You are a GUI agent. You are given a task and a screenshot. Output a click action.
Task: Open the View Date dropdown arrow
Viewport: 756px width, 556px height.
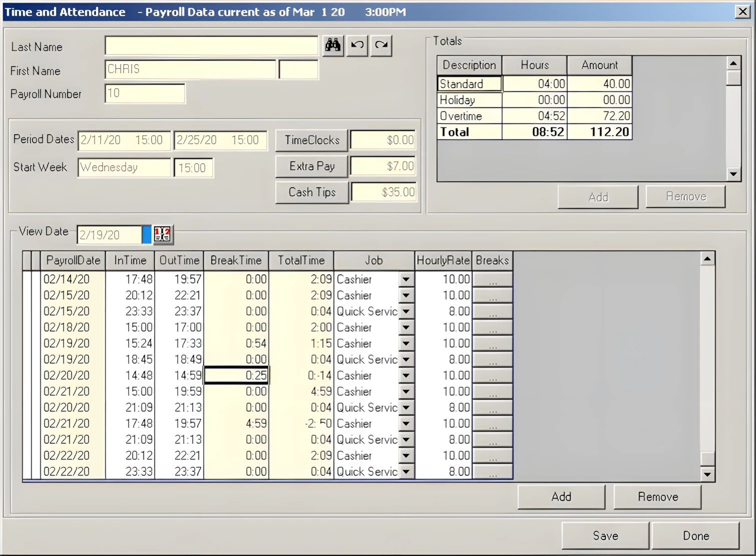[146, 234]
